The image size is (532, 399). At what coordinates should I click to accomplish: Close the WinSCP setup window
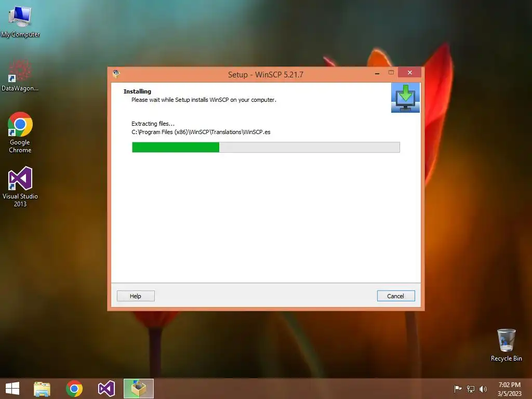pyautogui.click(x=409, y=73)
